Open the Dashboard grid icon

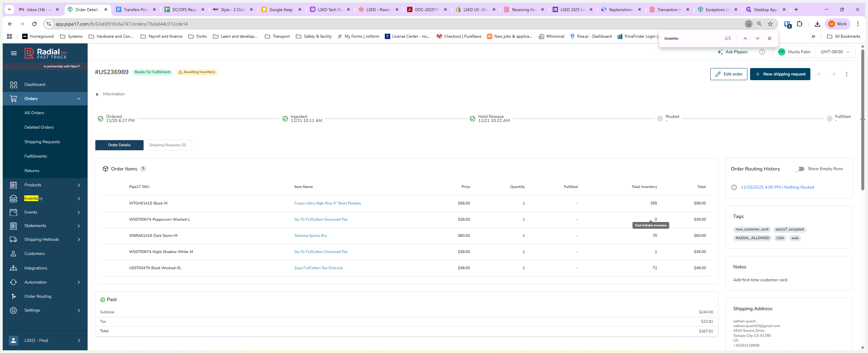pos(13,85)
